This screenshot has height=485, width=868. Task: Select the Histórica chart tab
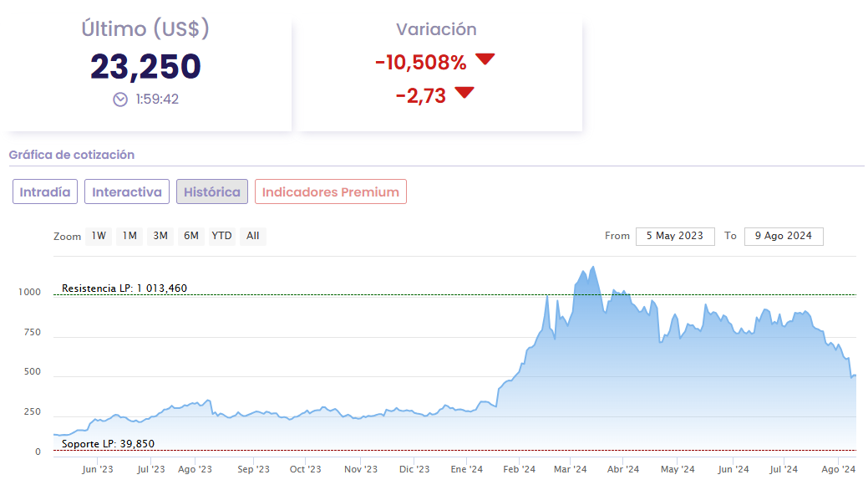(212, 191)
